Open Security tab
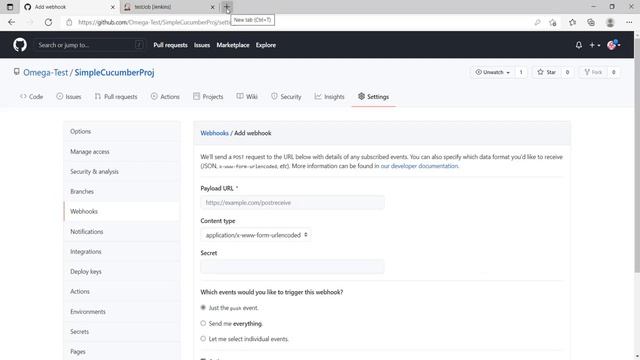 pos(286,97)
